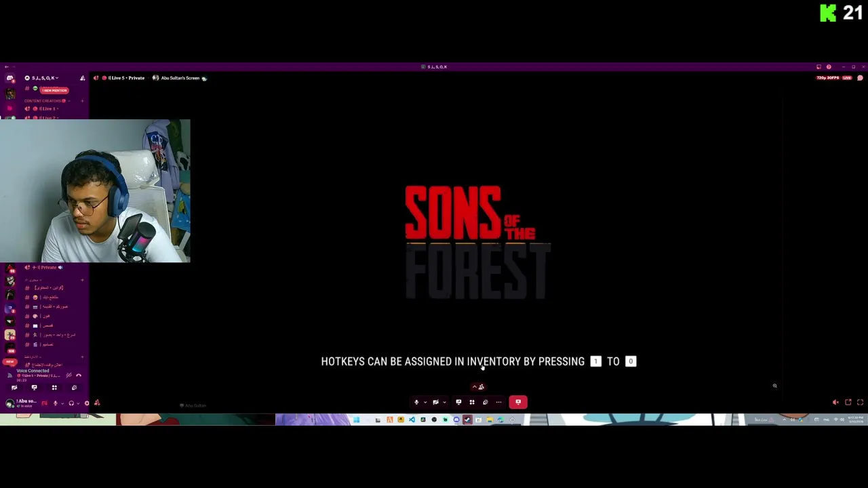Toggle microphone in the call control bar
Screen dimensions: 868x488
point(416,402)
